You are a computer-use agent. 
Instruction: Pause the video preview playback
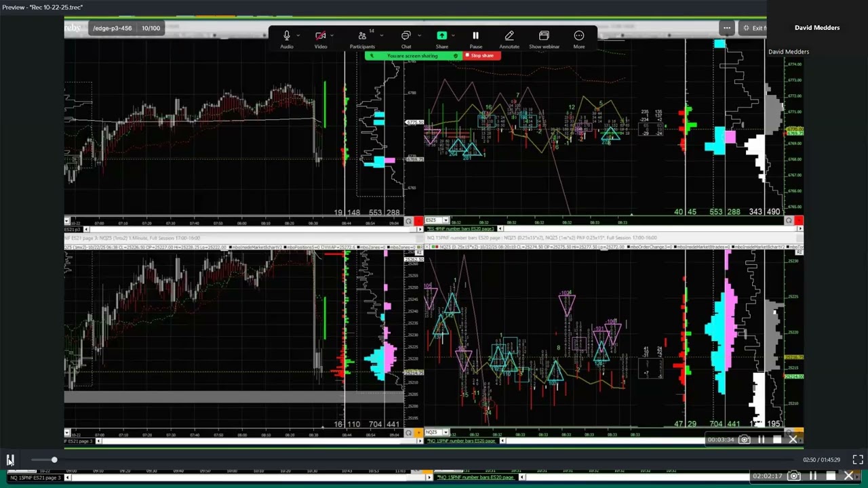coord(10,460)
